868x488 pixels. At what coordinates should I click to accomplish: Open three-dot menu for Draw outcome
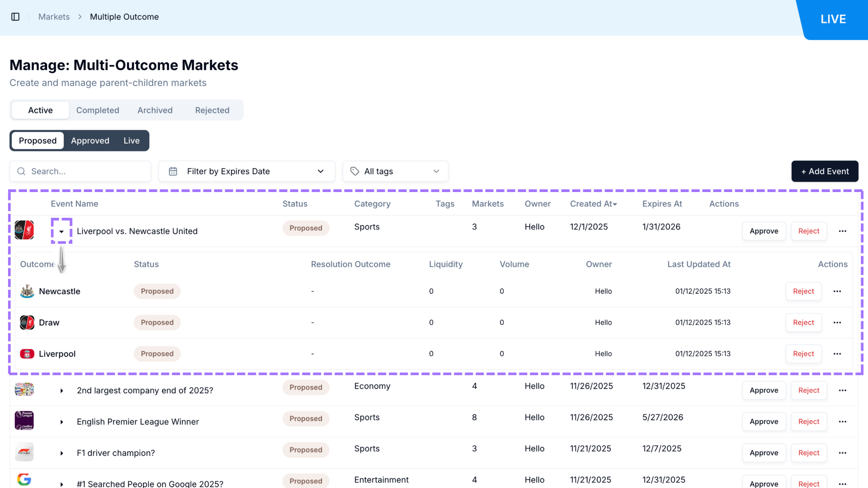coord(837,323)
